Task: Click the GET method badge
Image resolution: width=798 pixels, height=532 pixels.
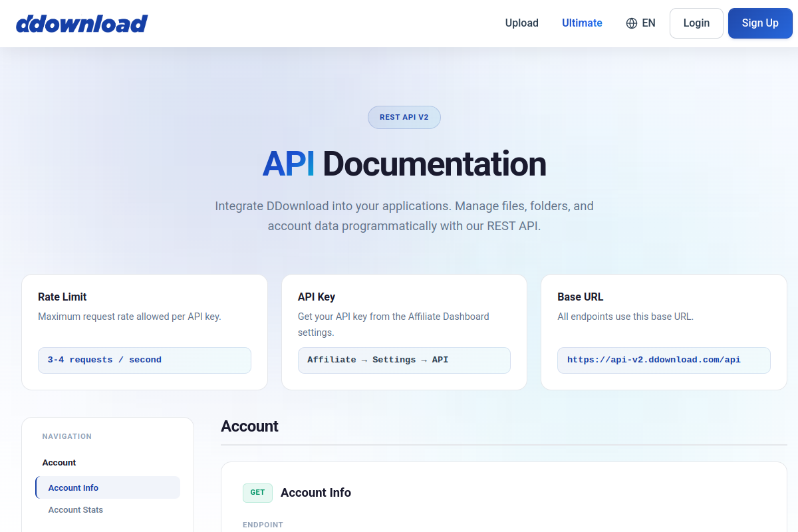Action: point(257,493)
